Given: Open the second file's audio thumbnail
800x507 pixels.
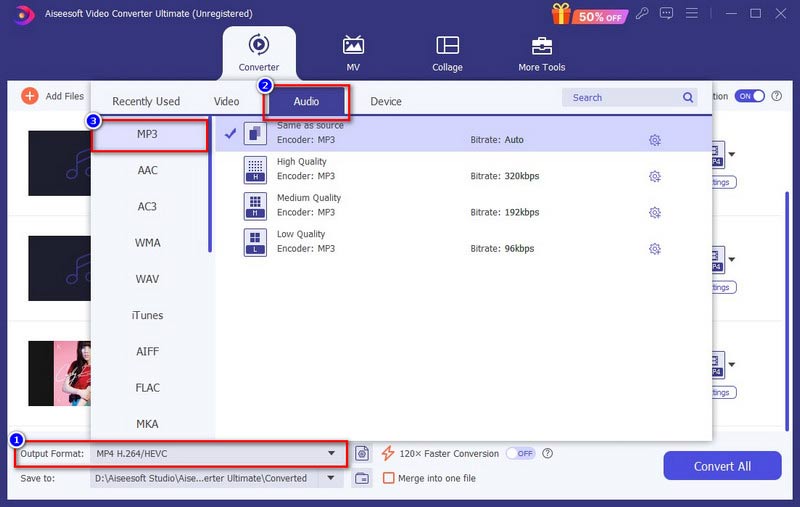Looking at the screenshot, I should (x=59, y=268).
